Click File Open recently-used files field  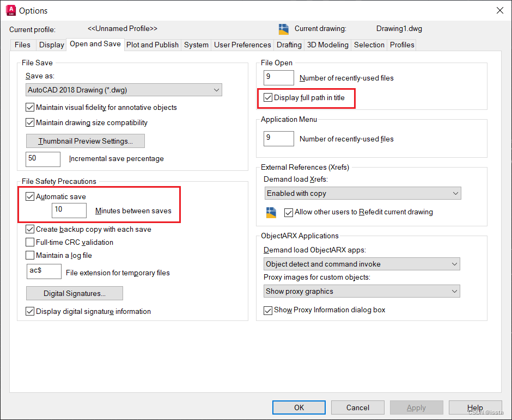[279, 78]
